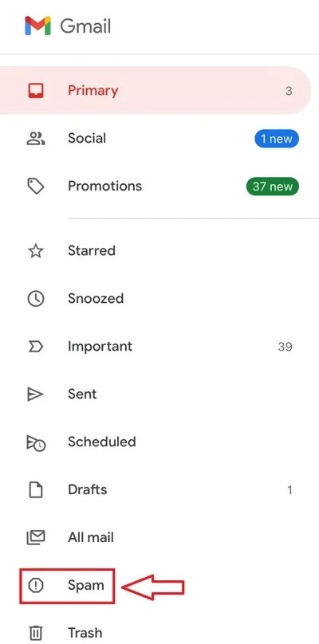
Task: Click the Important unread count 39
Action: pyautogui.click(x=285, y=347)
